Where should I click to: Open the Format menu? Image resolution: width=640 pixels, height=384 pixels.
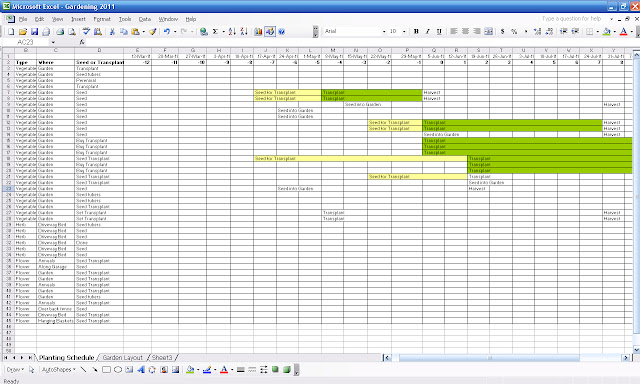point(102,19)
